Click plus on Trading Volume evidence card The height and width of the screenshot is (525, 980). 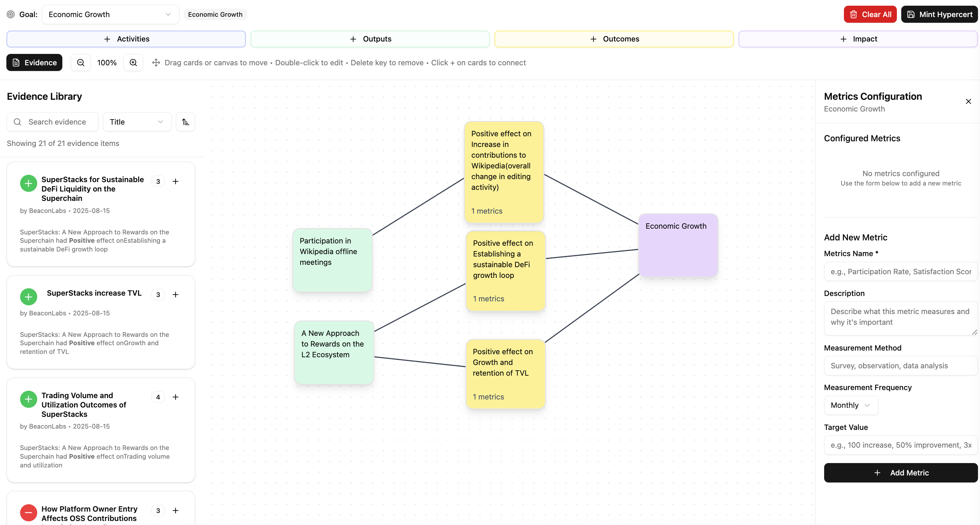175,397
